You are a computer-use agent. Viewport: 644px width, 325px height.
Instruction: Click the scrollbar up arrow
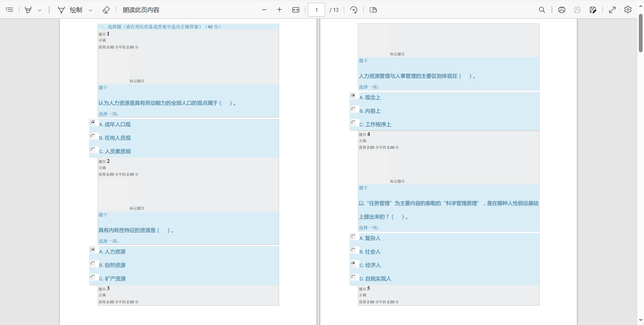[x=641, y=6]
